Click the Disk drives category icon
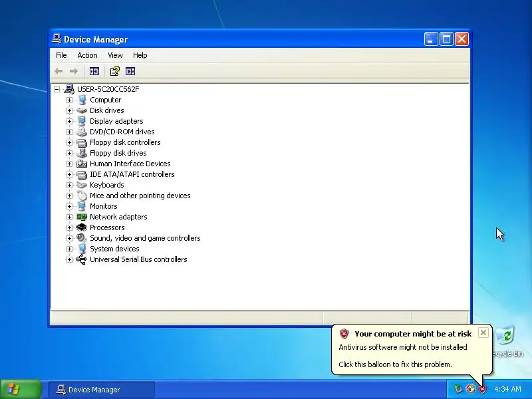The width and height of the screenshot is (532, 399). [x=82, y=110]
